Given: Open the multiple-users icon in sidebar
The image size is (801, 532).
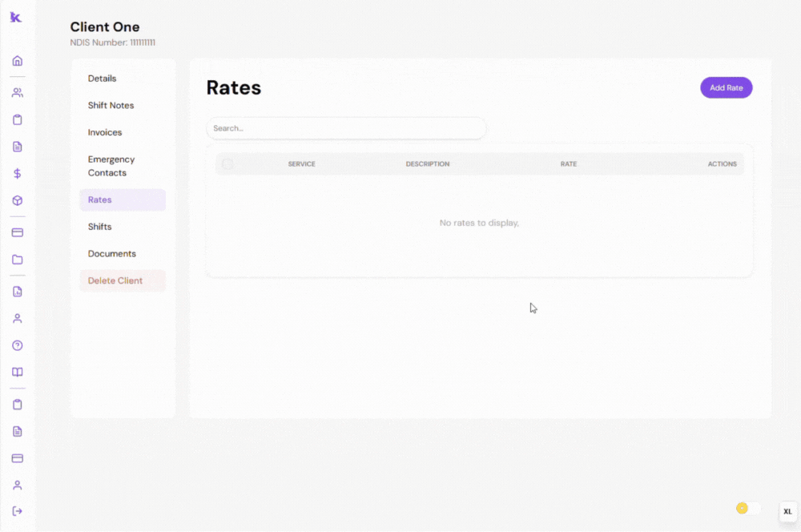Looking at the screenshot, I should (18, 92).
